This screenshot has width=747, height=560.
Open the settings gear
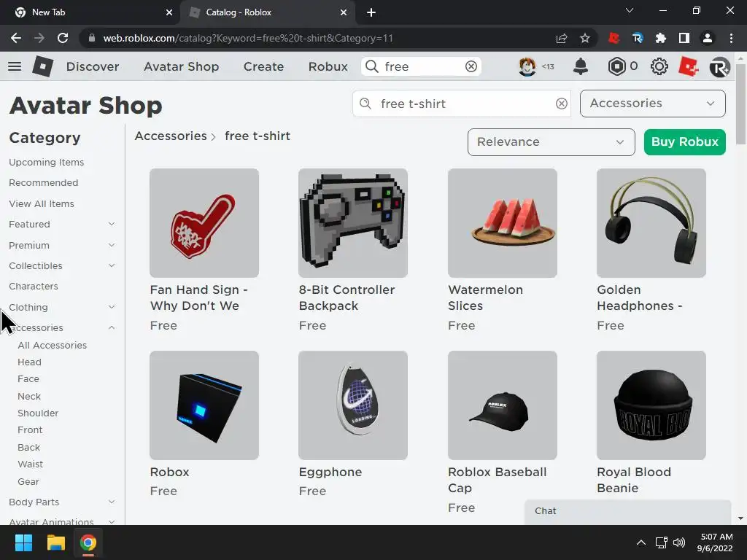pyautogui.click(x=659, y=66)
